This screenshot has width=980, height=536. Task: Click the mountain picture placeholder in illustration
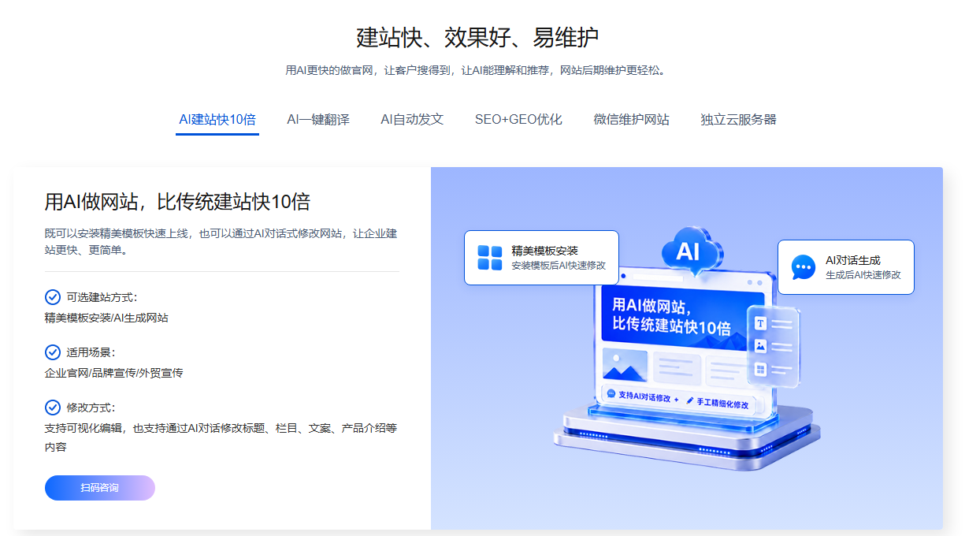pos(625,367)
